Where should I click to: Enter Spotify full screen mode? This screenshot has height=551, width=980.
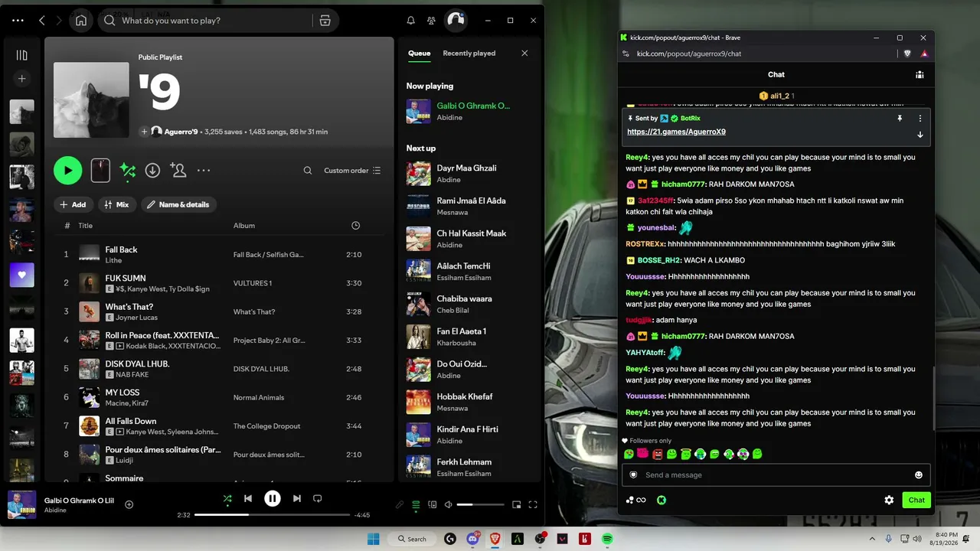533,504
